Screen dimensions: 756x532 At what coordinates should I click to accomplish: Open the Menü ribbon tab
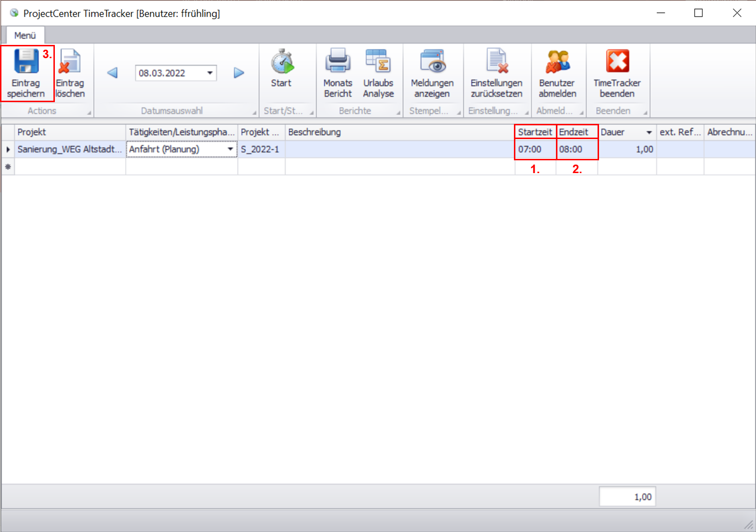[25, 35]
